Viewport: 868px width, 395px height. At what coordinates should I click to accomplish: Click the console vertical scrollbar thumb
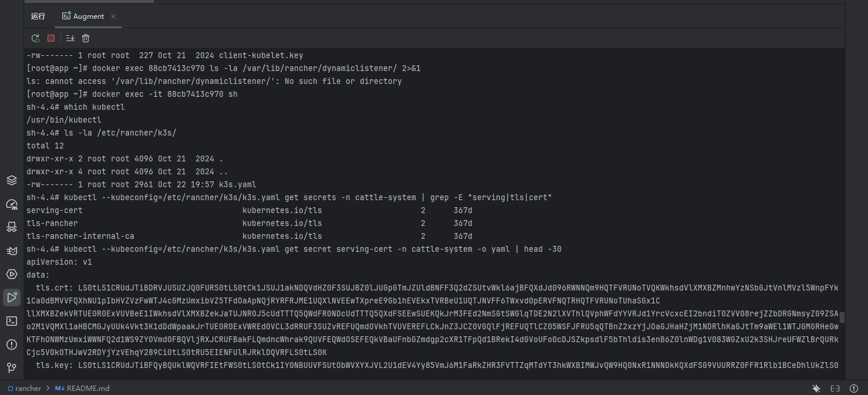842,318
